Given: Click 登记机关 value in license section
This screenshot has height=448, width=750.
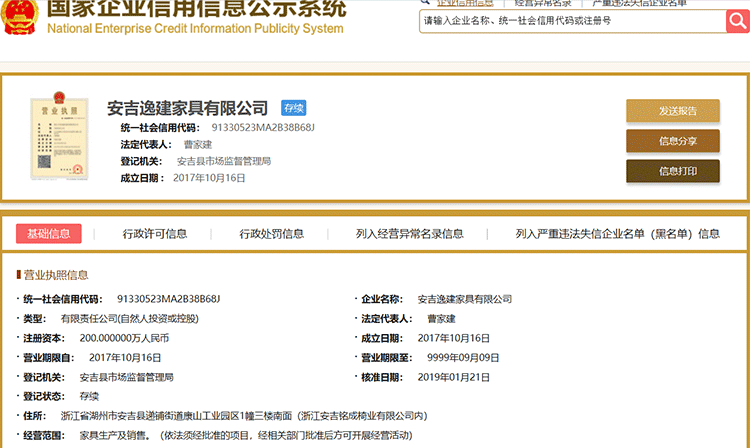Looking at the screenshot, I should [126, 377].
